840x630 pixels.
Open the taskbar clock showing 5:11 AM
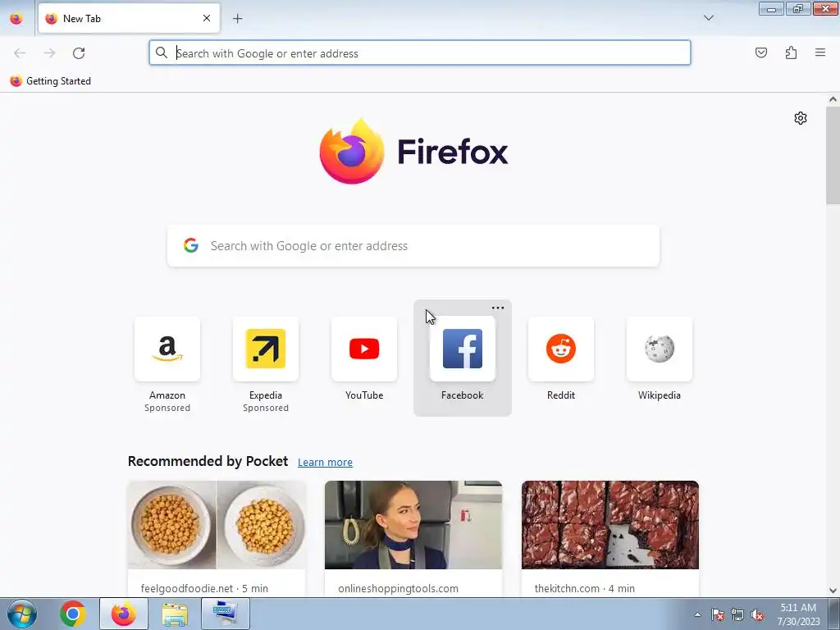[x=798, y=614]
